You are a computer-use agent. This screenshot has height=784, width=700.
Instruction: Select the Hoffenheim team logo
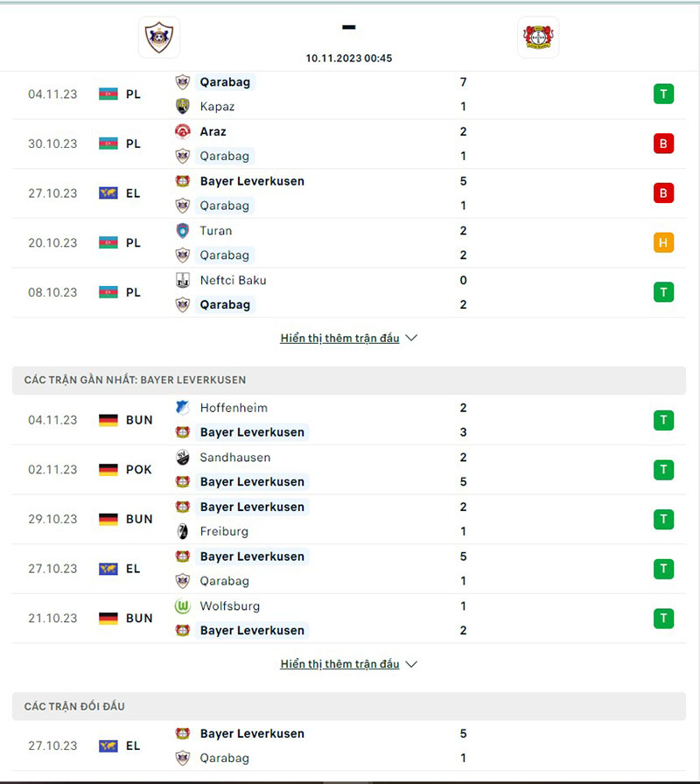click(184, 408)
